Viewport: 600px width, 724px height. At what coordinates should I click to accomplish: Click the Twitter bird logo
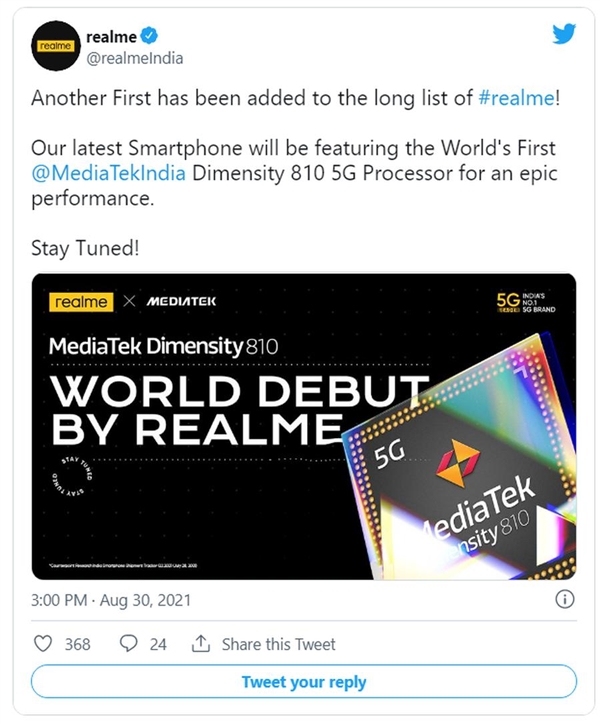[564, 34]
